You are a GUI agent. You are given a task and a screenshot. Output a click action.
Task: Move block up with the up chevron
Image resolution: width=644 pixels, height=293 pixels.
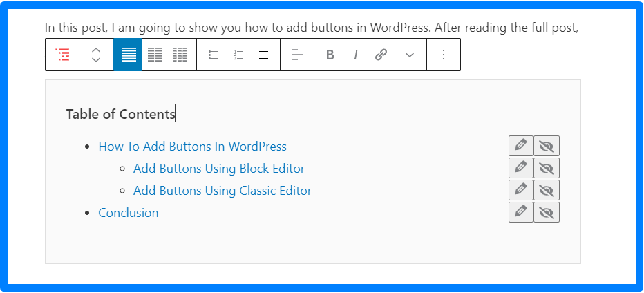tap(95, 50)
